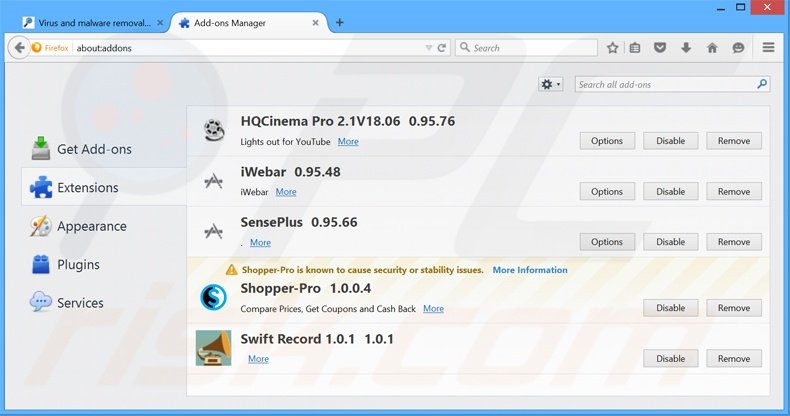Go to Firefox Home icon
This screenshot has height=416, width=790.
tap(712, 48)
